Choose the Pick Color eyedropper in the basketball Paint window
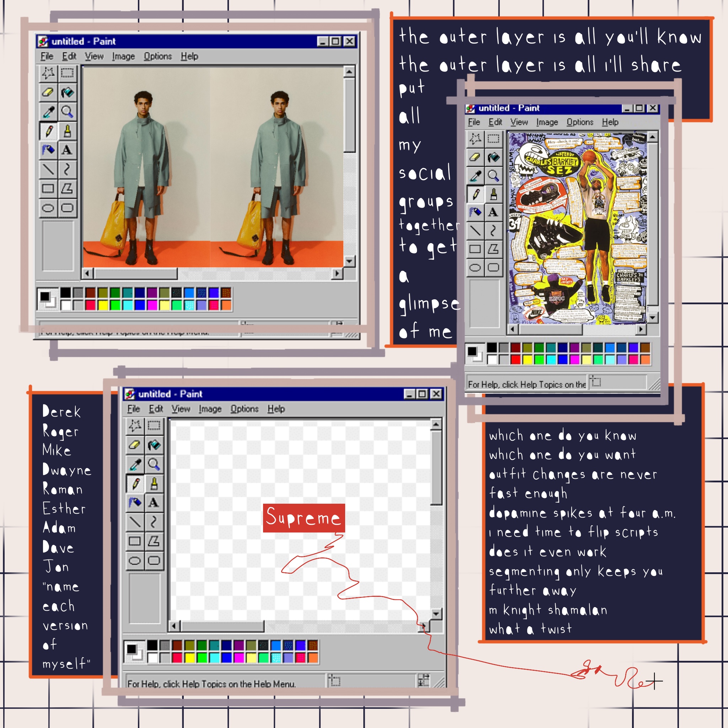This screenshot has width=728, height=728. tap(475, 176)
